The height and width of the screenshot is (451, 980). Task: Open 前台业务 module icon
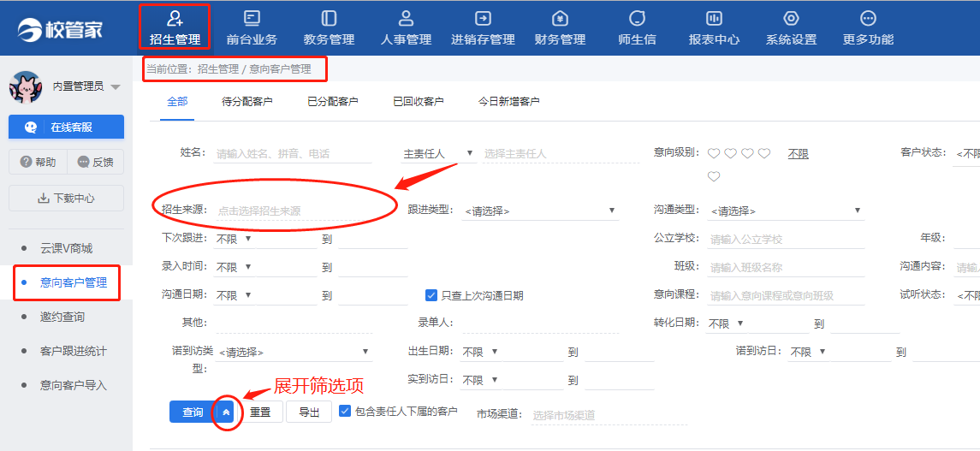coord(252,17)
